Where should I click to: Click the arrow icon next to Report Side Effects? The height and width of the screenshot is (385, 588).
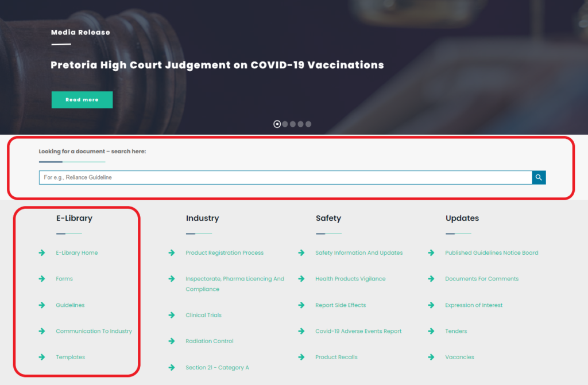[301, 305]
